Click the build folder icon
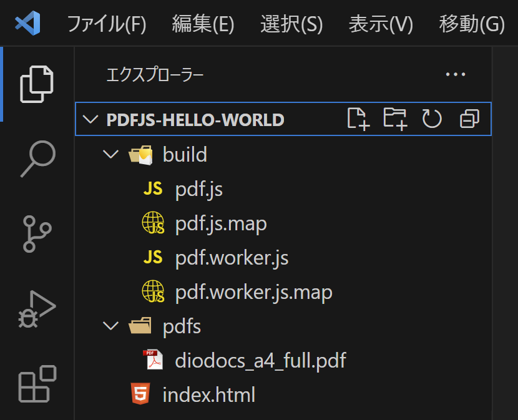 (140, 155)
